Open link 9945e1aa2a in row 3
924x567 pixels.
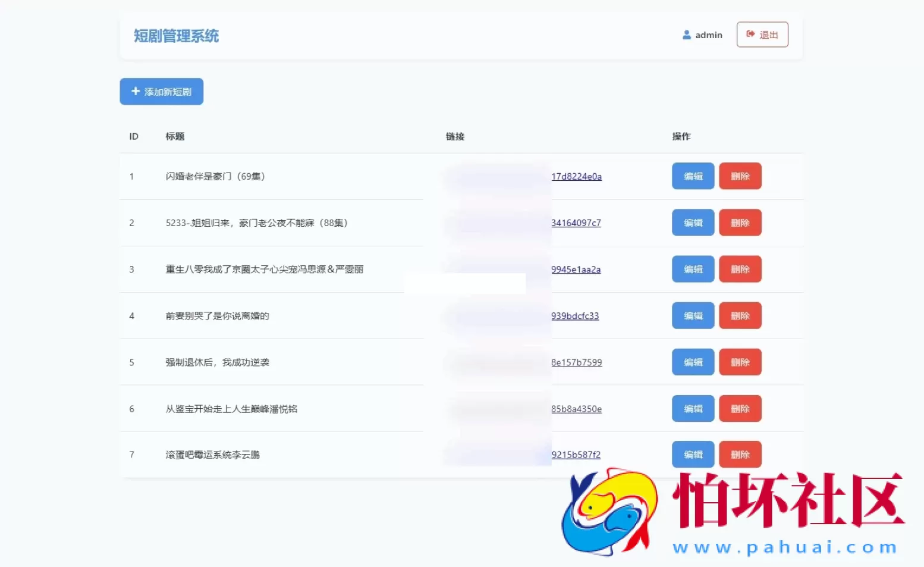click(x=576, y=269)
